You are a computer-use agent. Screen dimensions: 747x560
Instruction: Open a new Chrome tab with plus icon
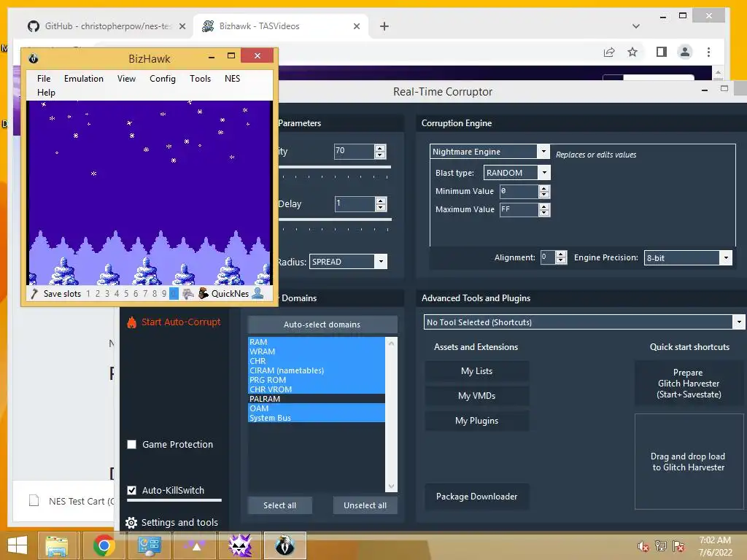click(x=384, y=26)
